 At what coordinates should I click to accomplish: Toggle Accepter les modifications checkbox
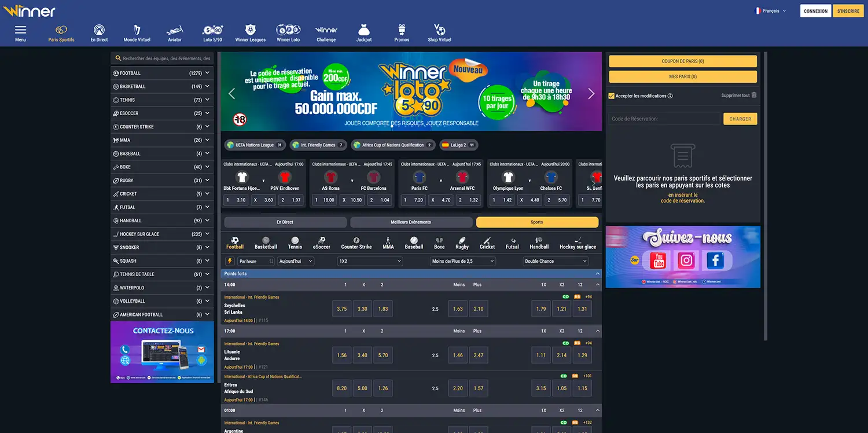612,96
